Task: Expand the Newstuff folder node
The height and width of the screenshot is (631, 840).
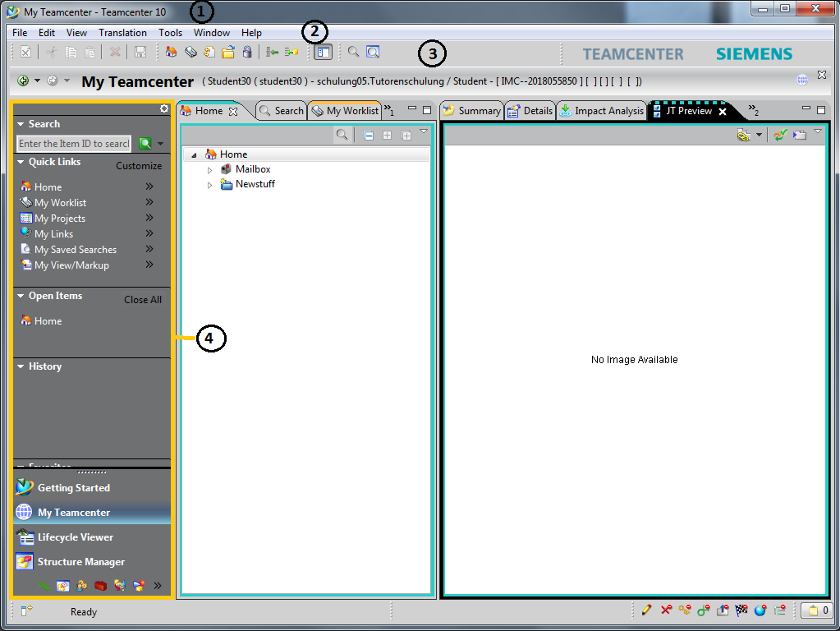Action: pyautogui.click(x=209, y=185)
